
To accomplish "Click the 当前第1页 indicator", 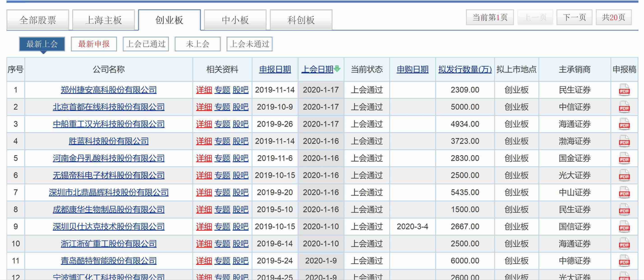I will point(490,18).
